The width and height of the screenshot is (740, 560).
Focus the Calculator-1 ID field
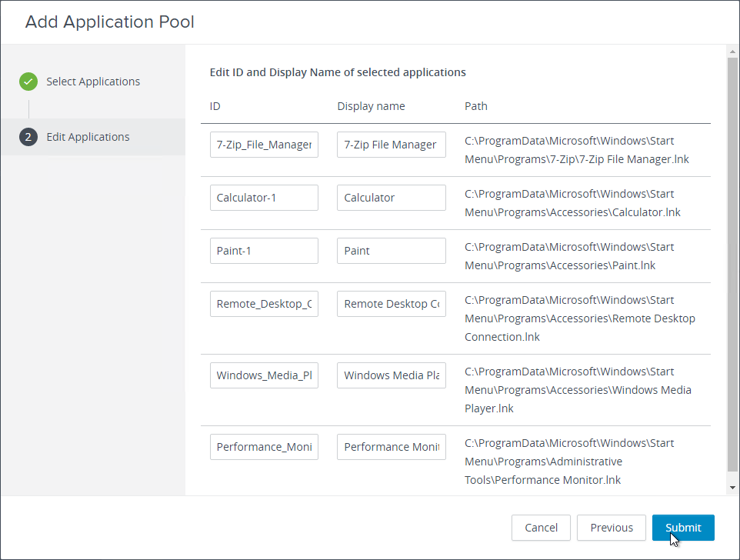(x=264, y=198)
